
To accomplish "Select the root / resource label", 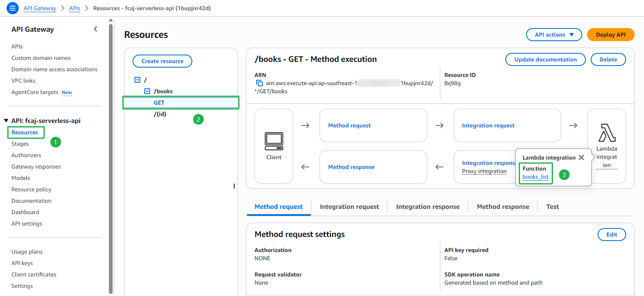I will 145,80.
